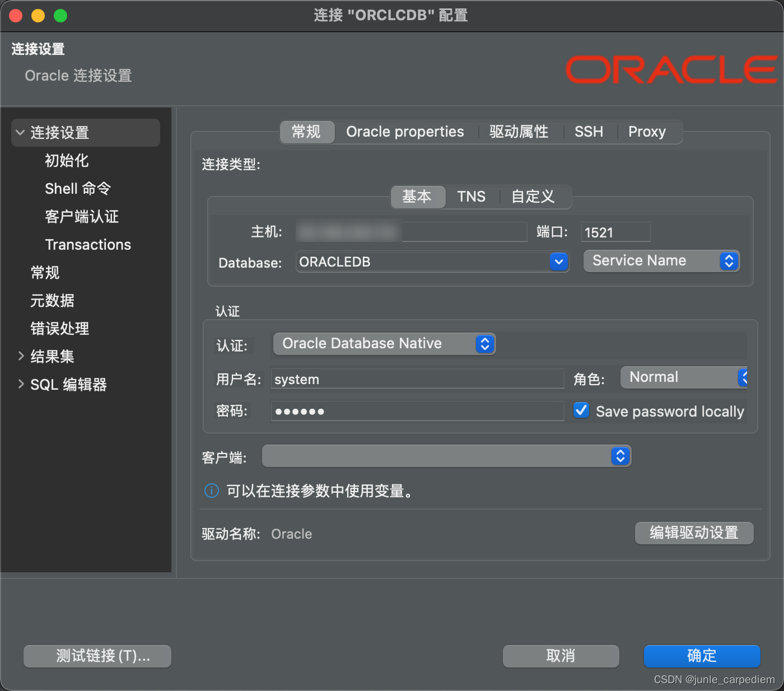This screenshot has height=691, width=784.
Task: Click the 用户名 field containing system
Action: tap(417, 379)
